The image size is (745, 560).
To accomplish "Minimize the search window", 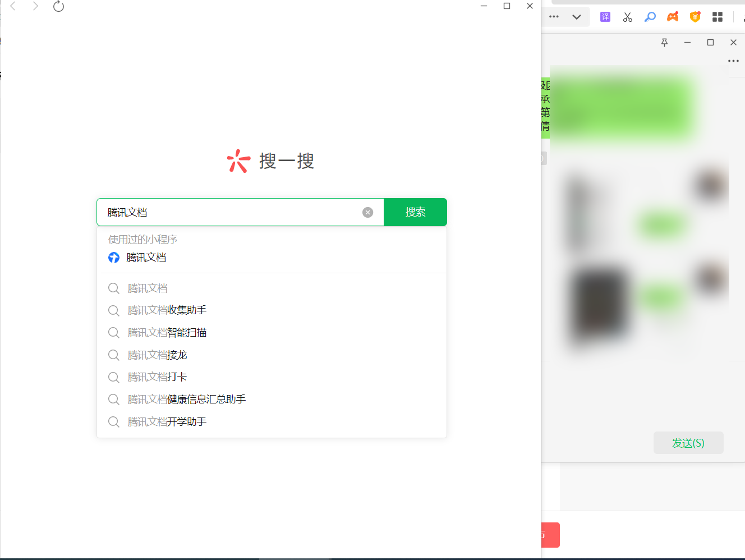I will point(484,6).
